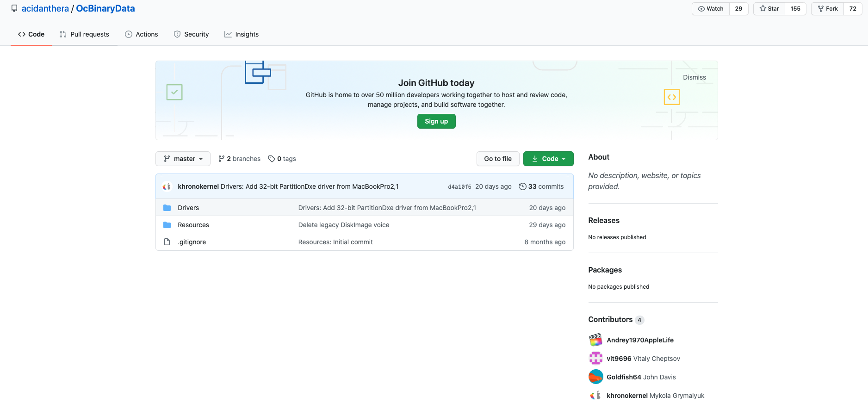Open the Resources: Initial commit message
Image resolution: width=868 pixels, height=409 pixels.
click(x=335, y=242)
